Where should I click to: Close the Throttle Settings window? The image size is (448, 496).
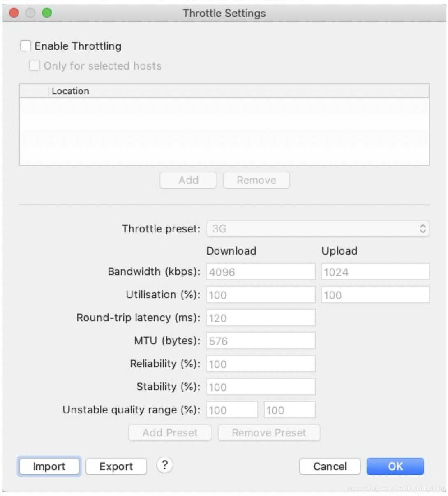(14, 13)
